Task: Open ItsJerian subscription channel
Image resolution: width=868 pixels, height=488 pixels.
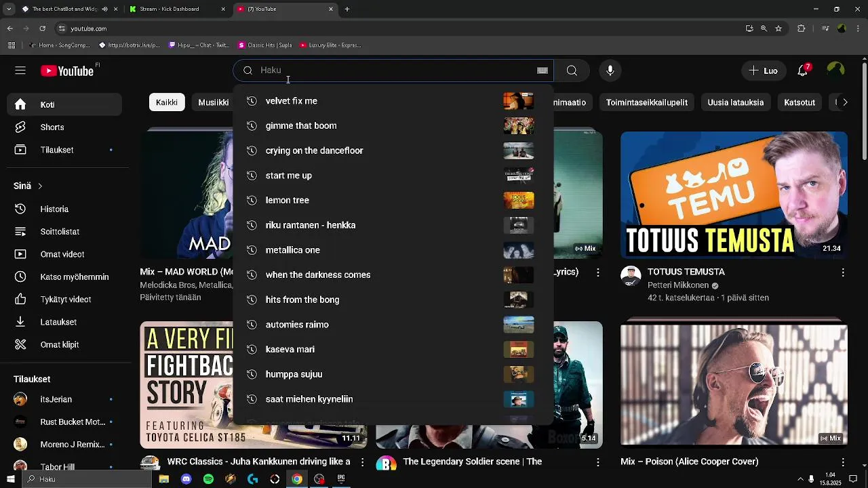Action: click(x=65, y=400)
